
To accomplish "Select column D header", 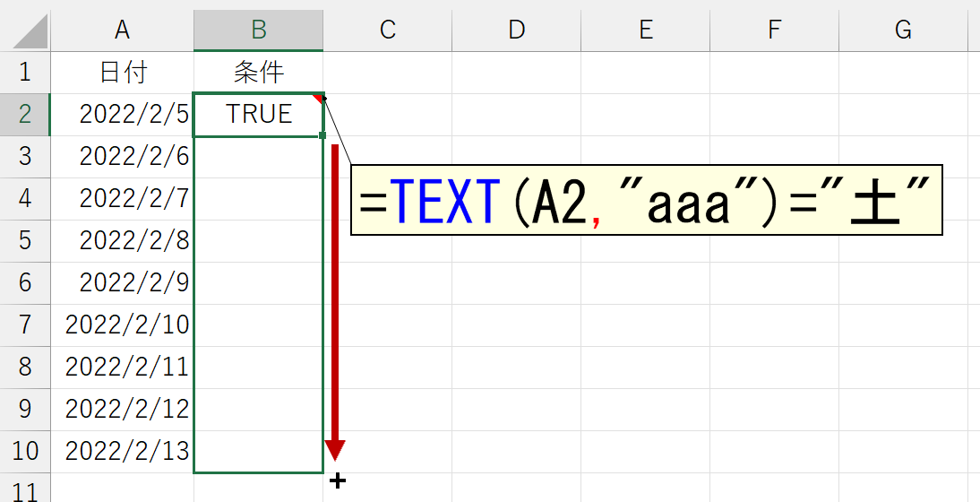I will 516,30.
